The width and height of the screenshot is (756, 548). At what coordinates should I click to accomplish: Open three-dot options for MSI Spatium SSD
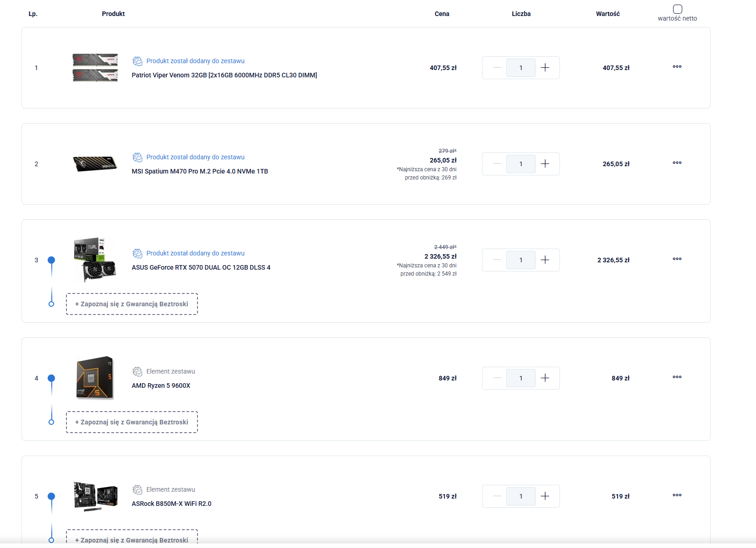(x=677, y=163)
